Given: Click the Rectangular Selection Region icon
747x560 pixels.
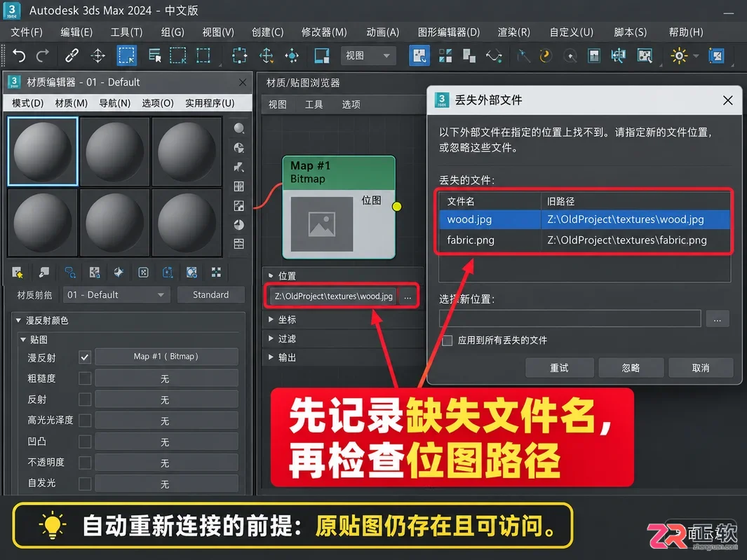Looking at the screenshot, I should tap(177, 55).
